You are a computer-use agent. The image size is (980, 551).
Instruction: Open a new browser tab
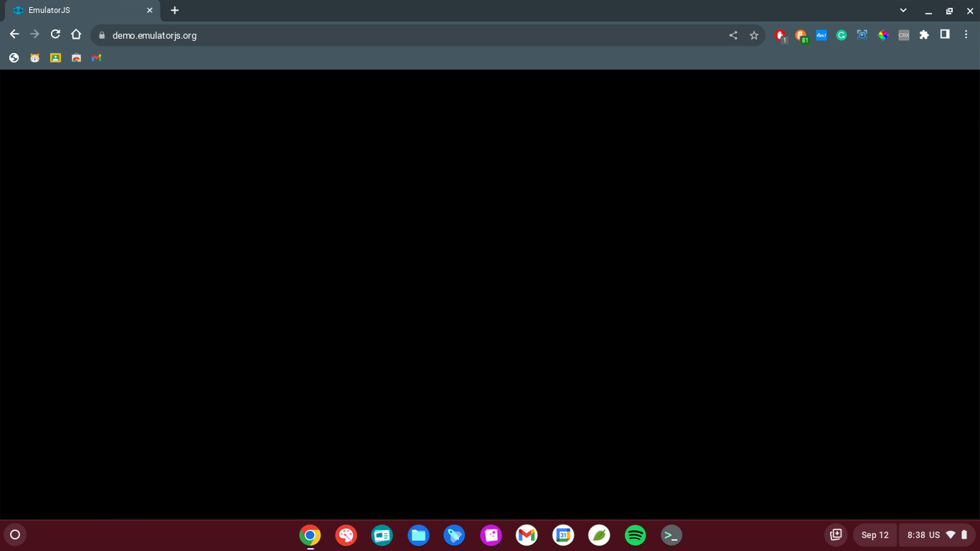pyautogui.click(x=174, y=10)
